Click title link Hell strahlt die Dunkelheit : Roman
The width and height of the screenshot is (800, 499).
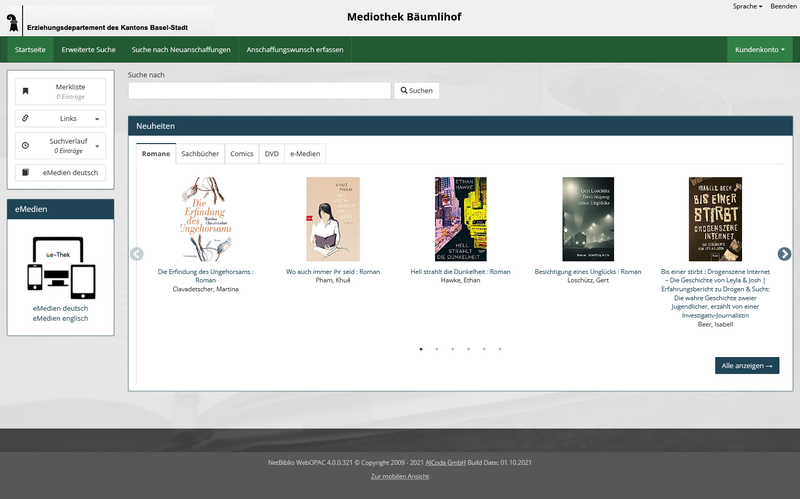(x=461, y=271)
